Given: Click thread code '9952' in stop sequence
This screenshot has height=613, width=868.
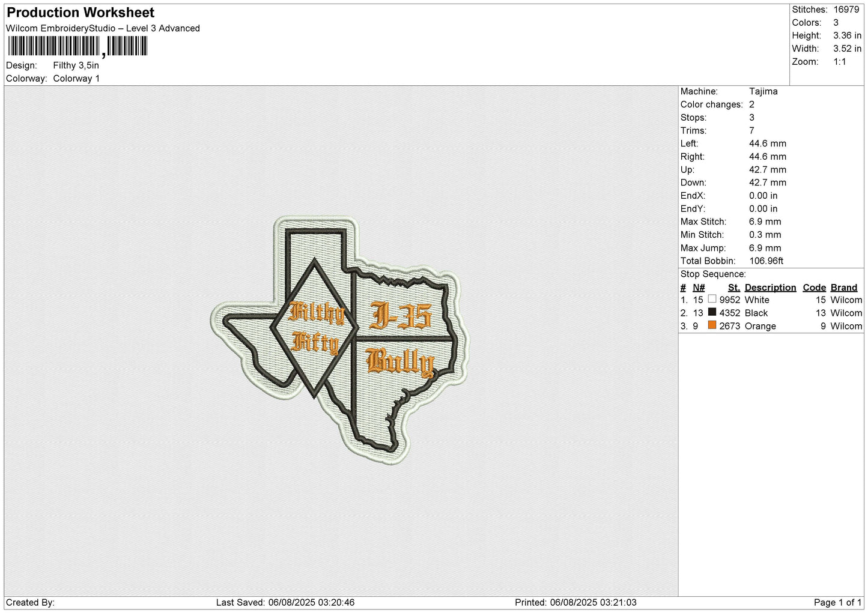Looking at the screenshot, I should click(x=730, y=300).
